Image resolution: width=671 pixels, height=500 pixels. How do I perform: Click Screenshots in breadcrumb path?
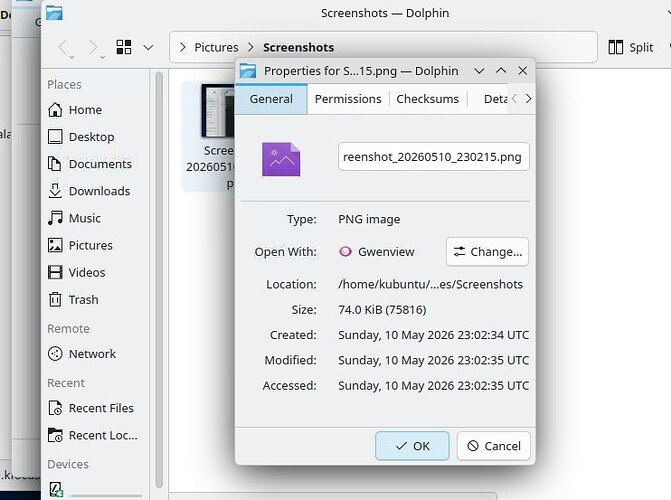click(299, 47)
